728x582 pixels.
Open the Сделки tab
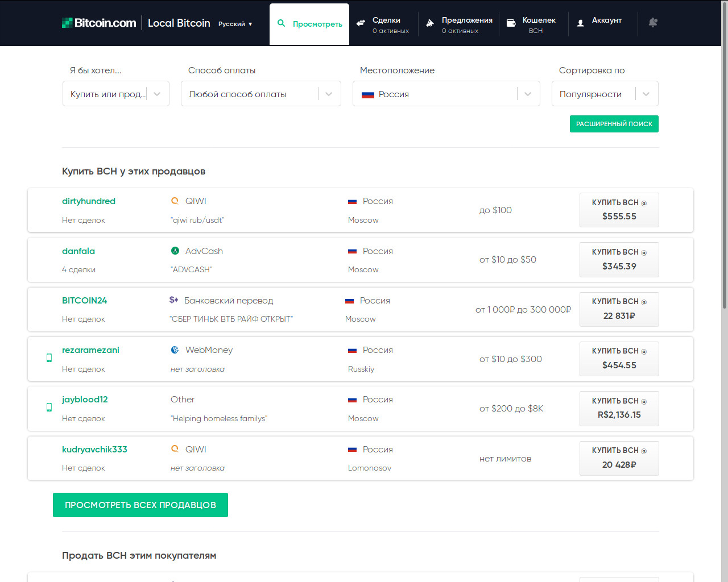pos(383,24)
